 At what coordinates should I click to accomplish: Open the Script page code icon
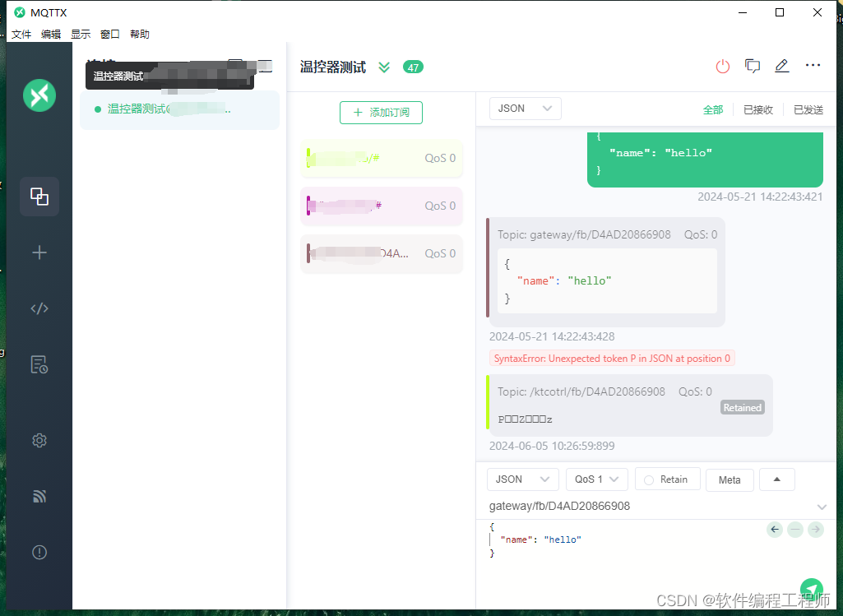(x=39, y=308)
